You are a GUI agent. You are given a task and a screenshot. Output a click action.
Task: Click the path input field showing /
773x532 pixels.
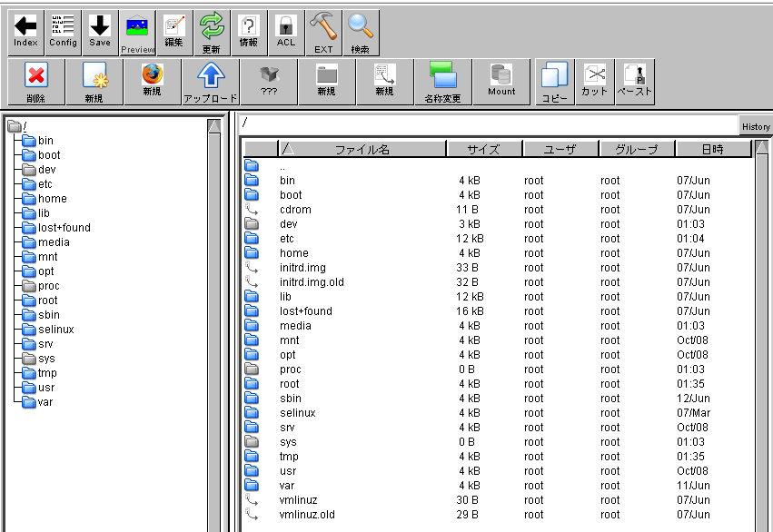(488, 124)
